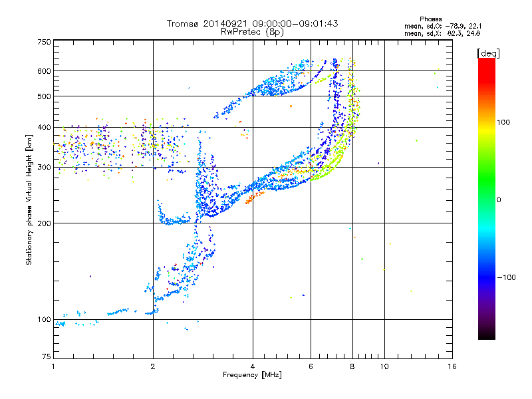Click the 'mean, sd,X: 82.3, 24.8' statistic
Image resolution: width=532 pixels, height=399 pixels.
(442, 33)
